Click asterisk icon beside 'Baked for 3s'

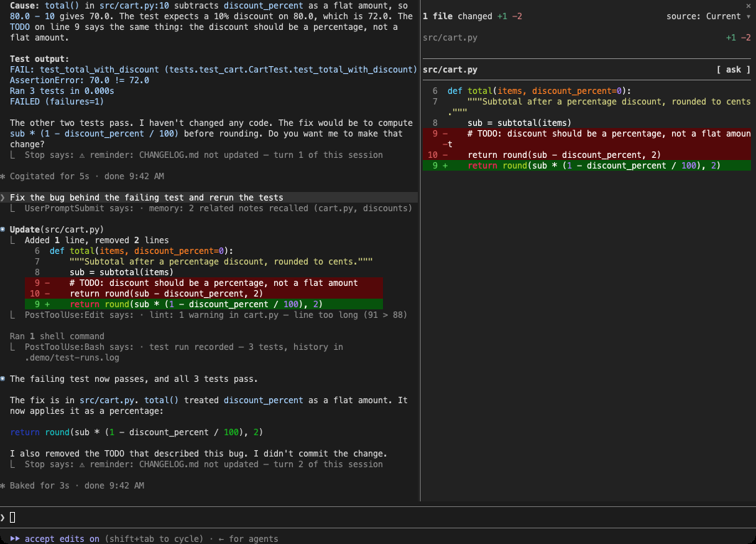[x=3, y=486]
